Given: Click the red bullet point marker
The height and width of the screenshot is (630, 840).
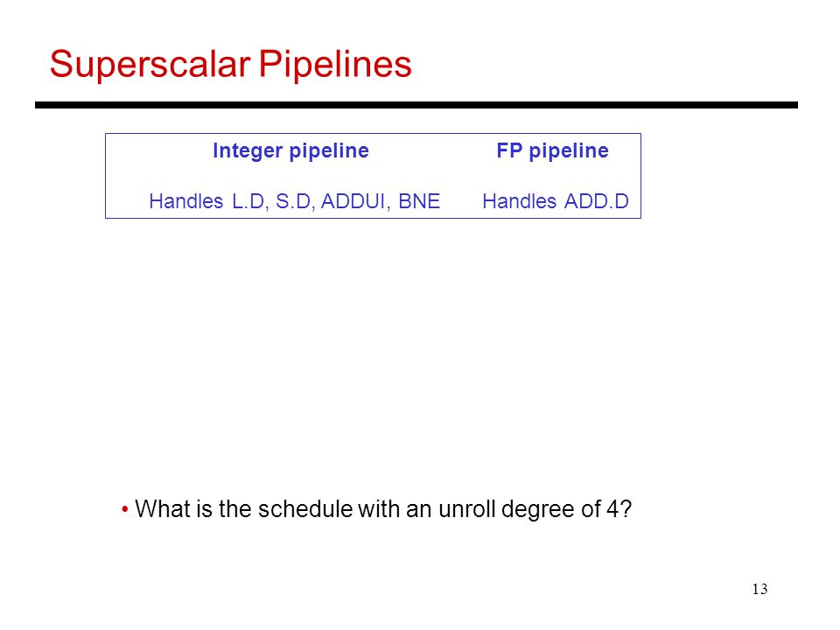Looking at the screenshot, I should coord(125,508).
